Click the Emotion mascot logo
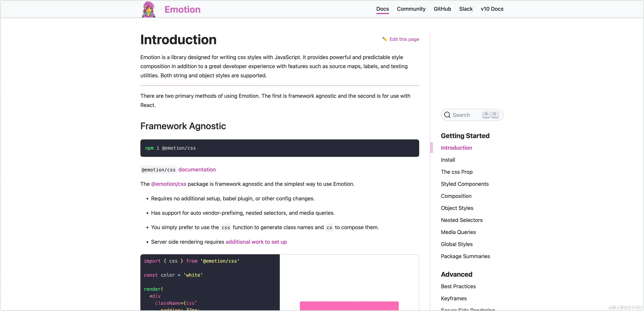The image size is (644, 311). [x=148, y=9]
